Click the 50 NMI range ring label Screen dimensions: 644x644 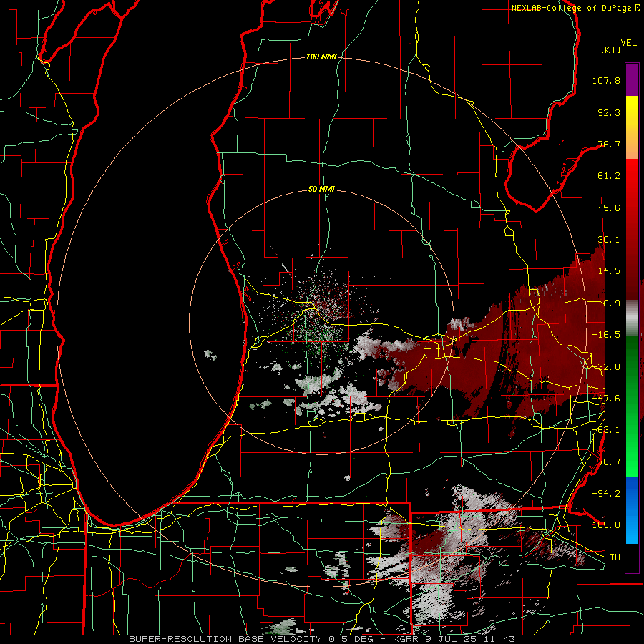click(321, 190)
